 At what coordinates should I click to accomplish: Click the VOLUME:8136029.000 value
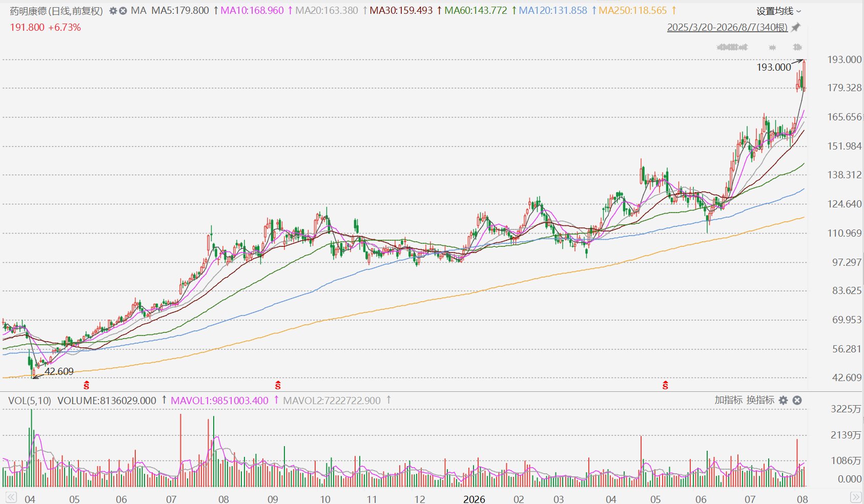107,401
